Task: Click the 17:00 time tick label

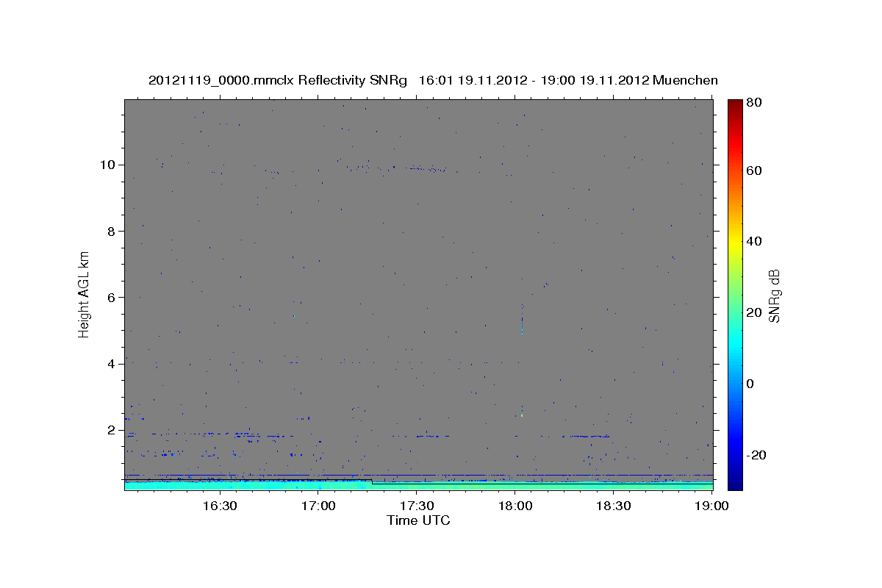Action: point(318,506)
